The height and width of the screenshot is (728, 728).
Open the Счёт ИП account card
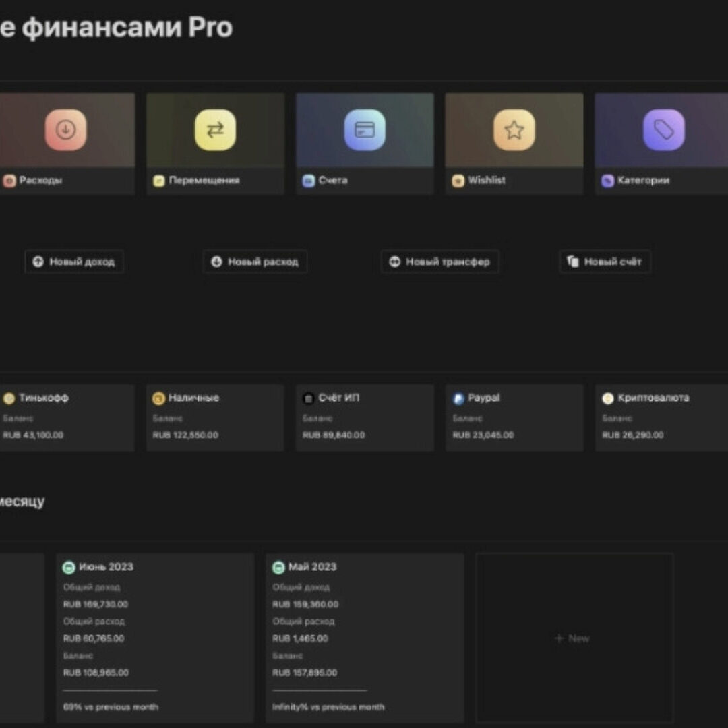coord(365,417)
